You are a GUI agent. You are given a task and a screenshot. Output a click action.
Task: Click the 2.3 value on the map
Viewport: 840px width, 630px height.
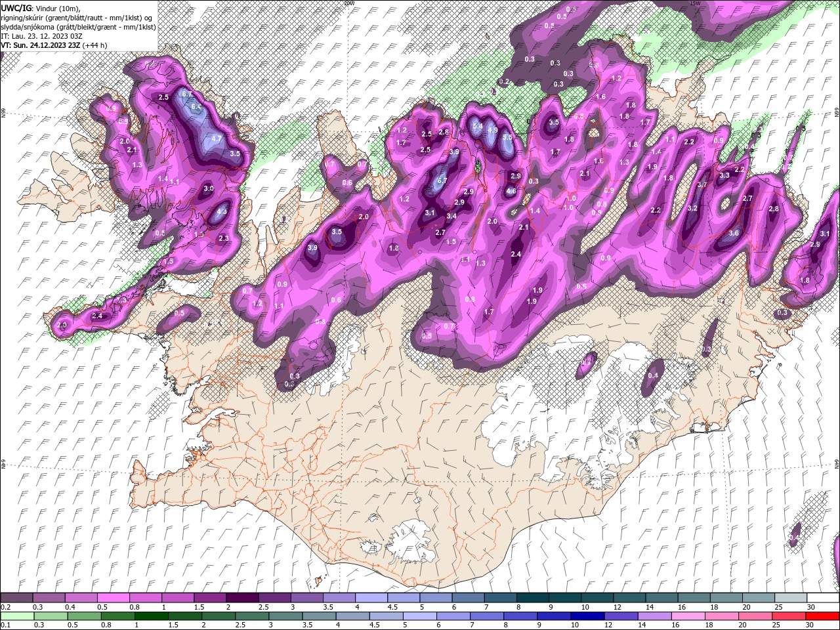click(224, 238)
